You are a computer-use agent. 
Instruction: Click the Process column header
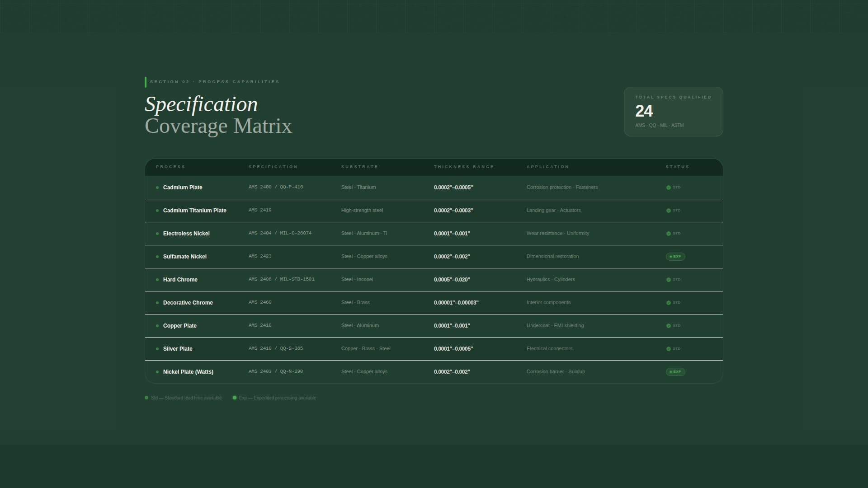[x=170, y=167]
